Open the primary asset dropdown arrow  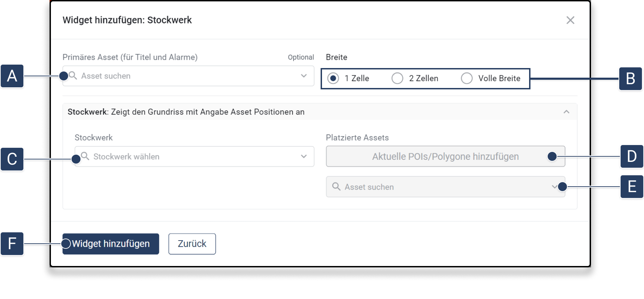(x=303, y=76)
